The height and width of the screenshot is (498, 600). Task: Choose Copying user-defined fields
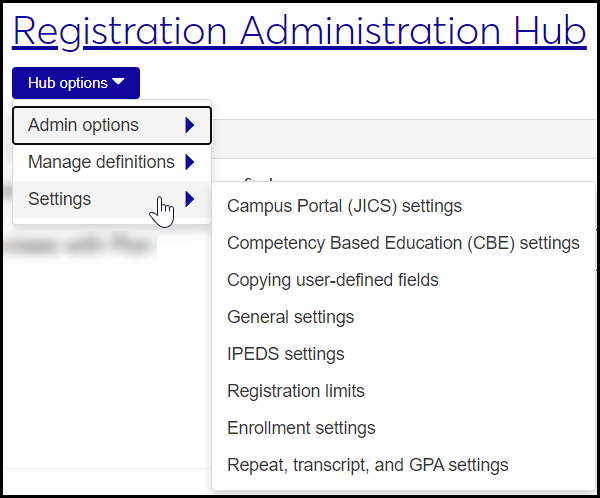333,280
